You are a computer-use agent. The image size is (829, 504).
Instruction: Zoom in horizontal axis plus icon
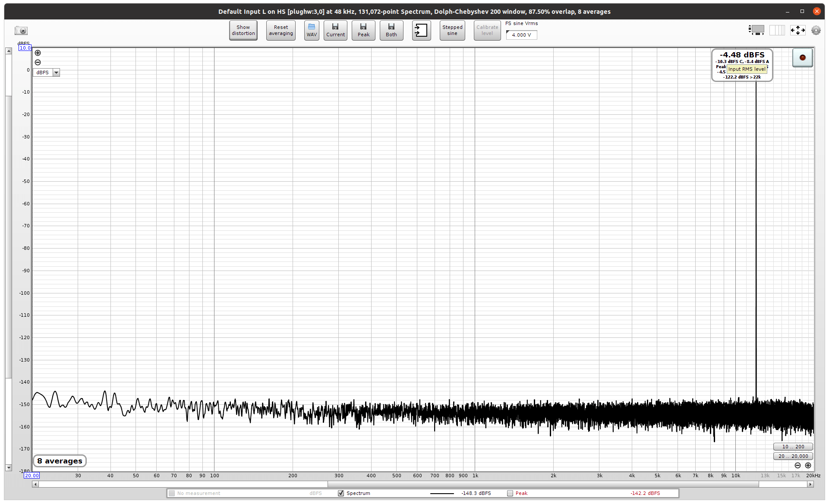point(808,466)
